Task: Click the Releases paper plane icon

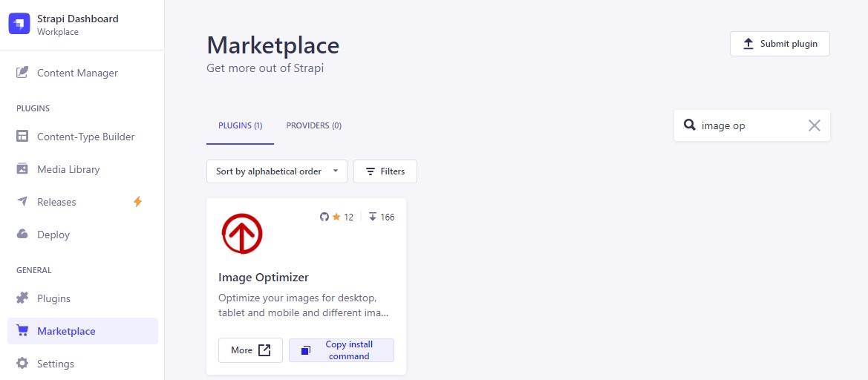Action: point(22,201)
